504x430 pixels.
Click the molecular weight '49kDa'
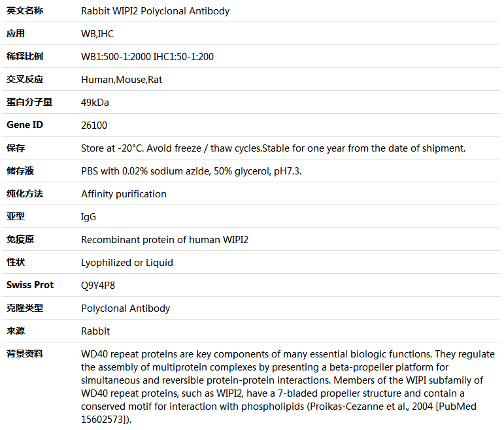click(x=95, y=103)
